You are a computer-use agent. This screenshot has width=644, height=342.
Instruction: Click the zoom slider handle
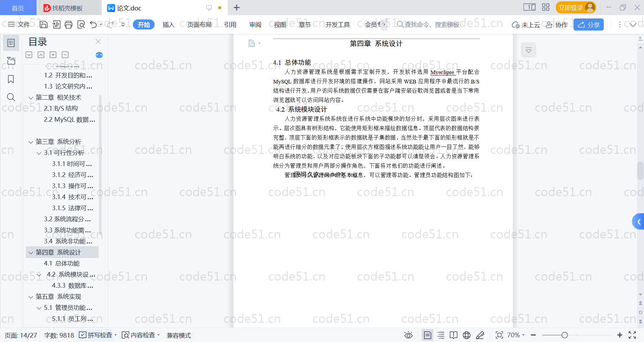(565, 335)
